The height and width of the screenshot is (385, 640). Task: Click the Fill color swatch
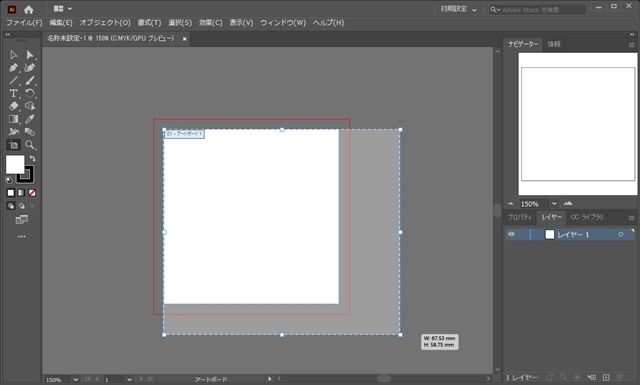[15, 165]
